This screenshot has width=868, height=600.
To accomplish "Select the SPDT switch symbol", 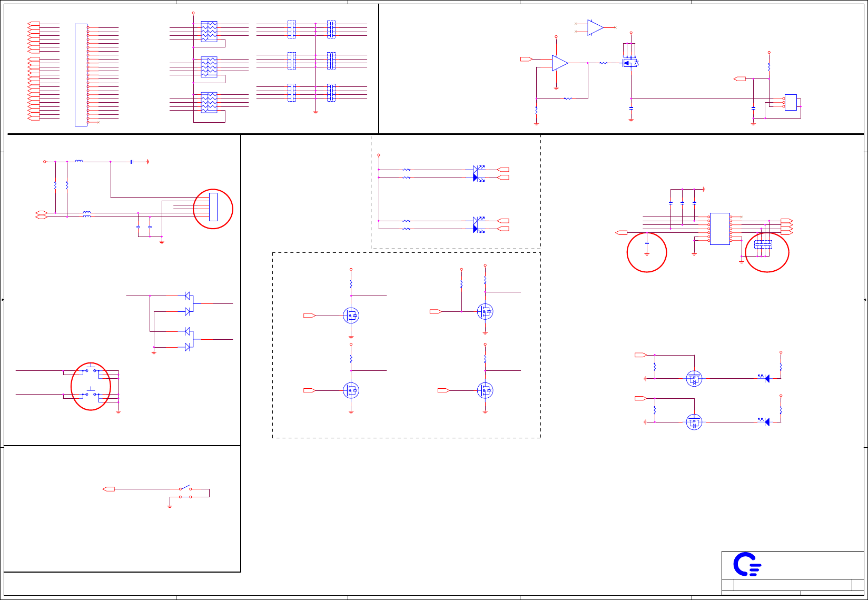I will click(x=185, y=491).
